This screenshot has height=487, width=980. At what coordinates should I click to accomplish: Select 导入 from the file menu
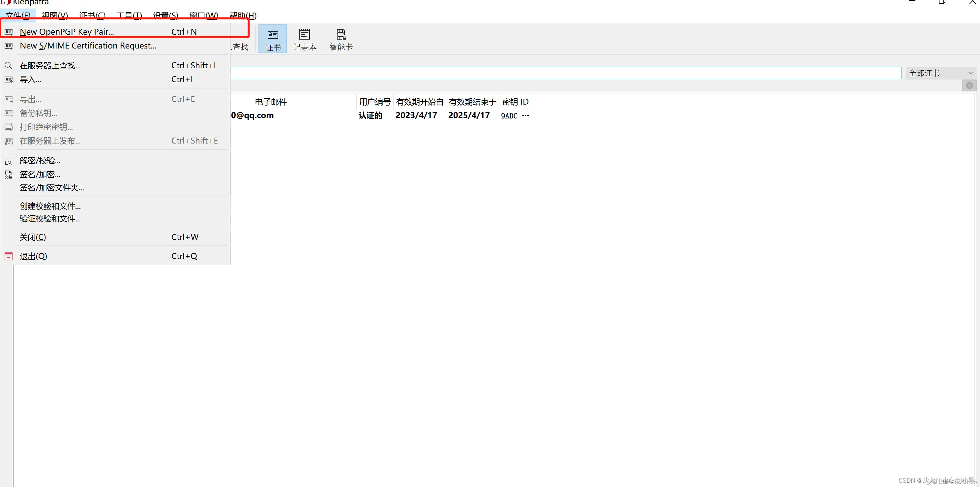[116, 80]
